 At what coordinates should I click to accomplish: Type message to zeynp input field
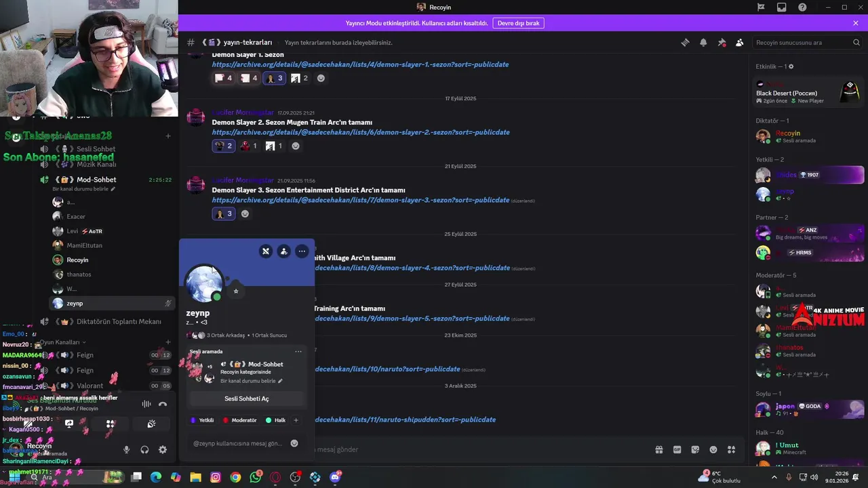point(237,443)
